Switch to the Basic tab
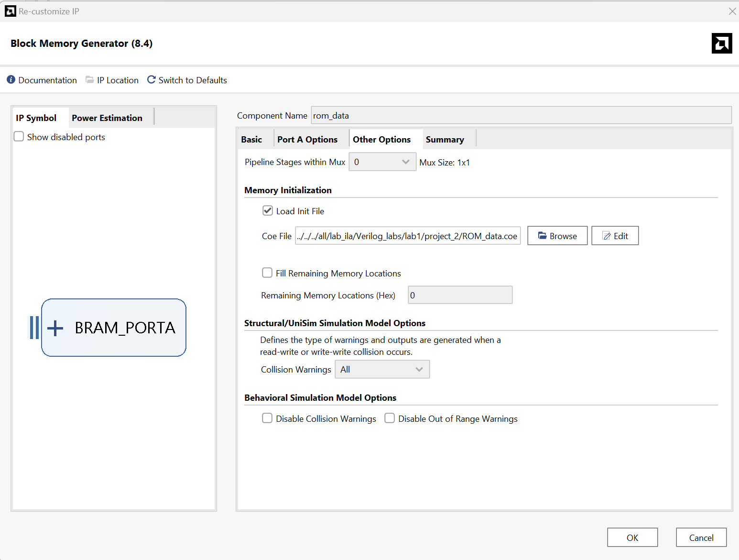This screenshot has width=739, height=560. 251,140
